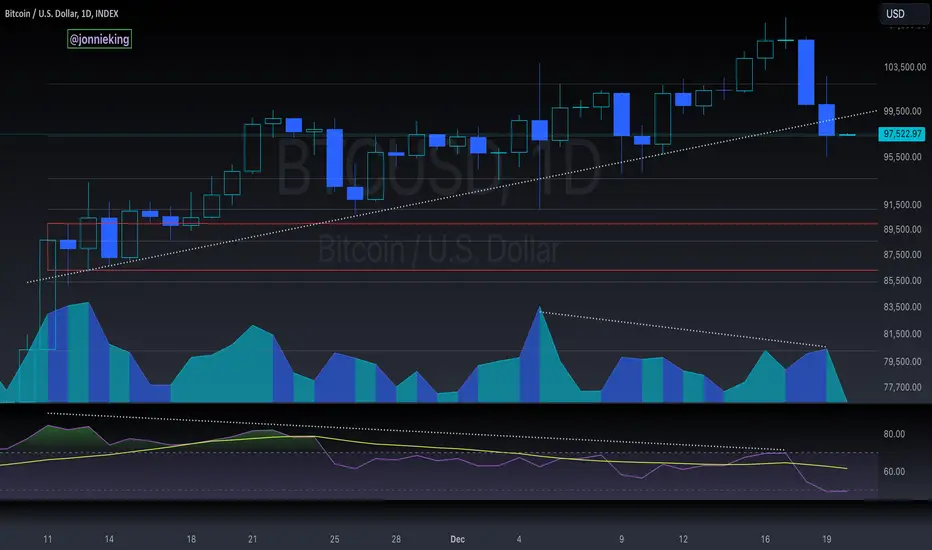Viewport: 932px width, 550px height.
Task: Click the Bitcoin / U.S. Dollar chart title
Action: click(61, 13)
